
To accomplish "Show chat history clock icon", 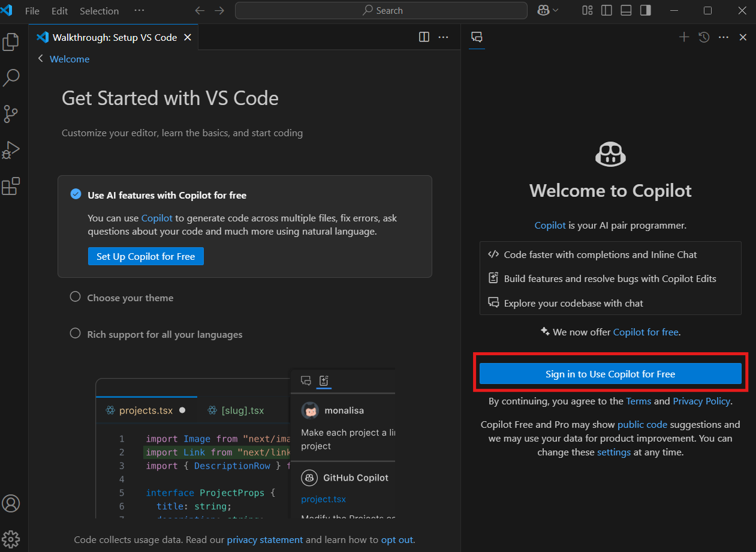I will point(704,37).
